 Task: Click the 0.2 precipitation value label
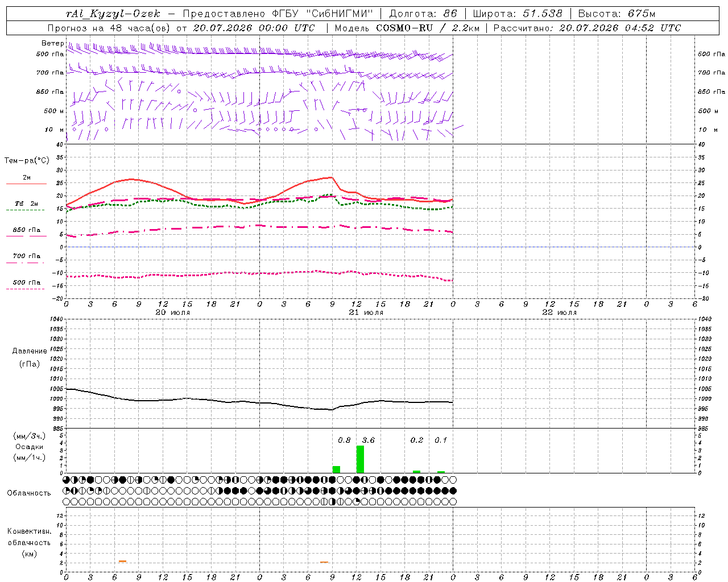click(417, 440)
